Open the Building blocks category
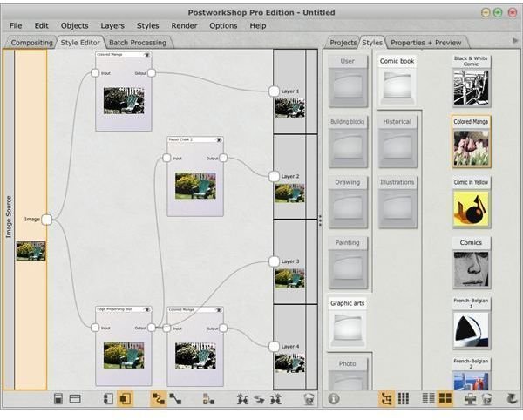 tap(348, 142)
